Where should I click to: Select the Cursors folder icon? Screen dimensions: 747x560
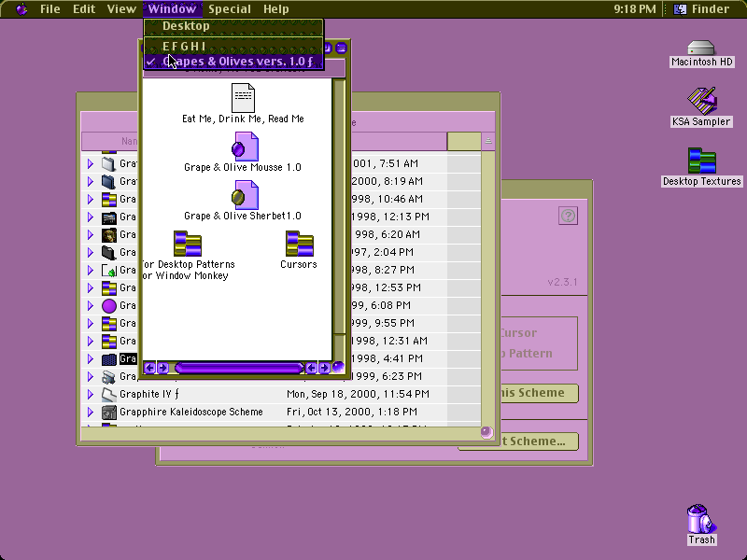coord(299,244)
